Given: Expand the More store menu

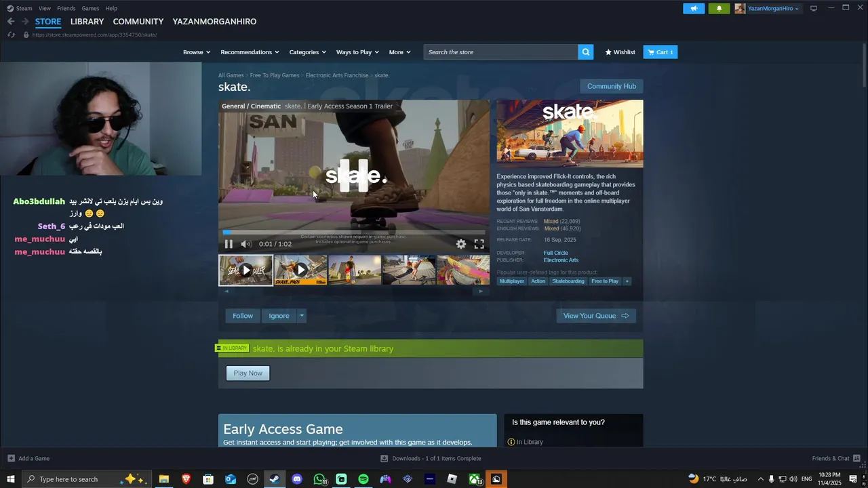Looking at the screenshot, I should (x=399, y=52).
